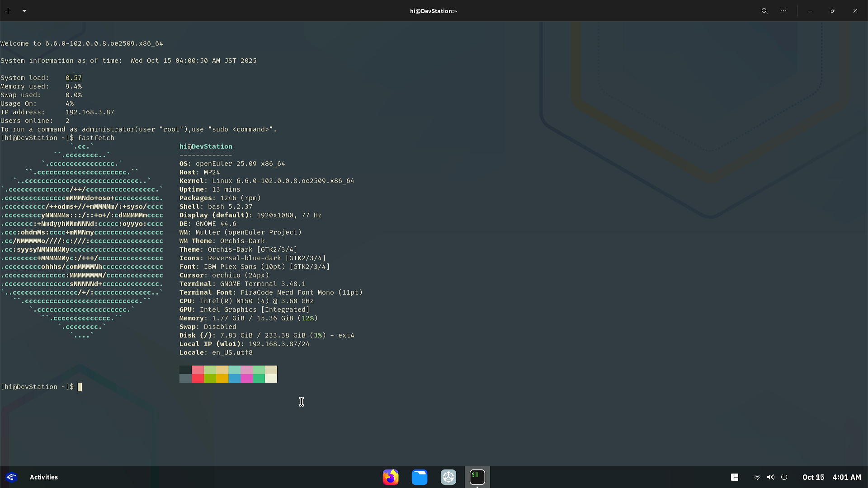Open the power menu icon

(784, 477)
